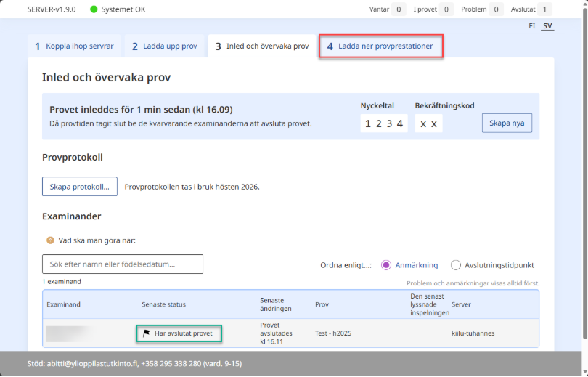This screenshot has height=377, width=588.
Task: Switch language to SV
Action: 547,26
